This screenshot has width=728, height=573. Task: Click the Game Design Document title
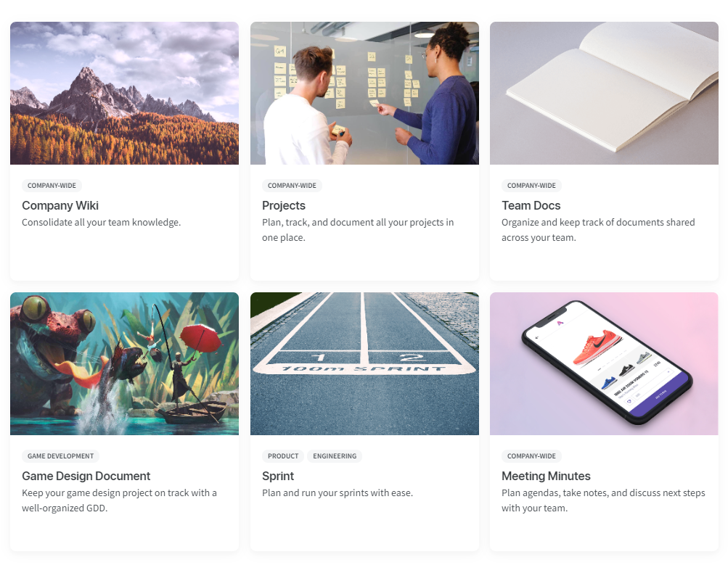(x=86, y=476)
